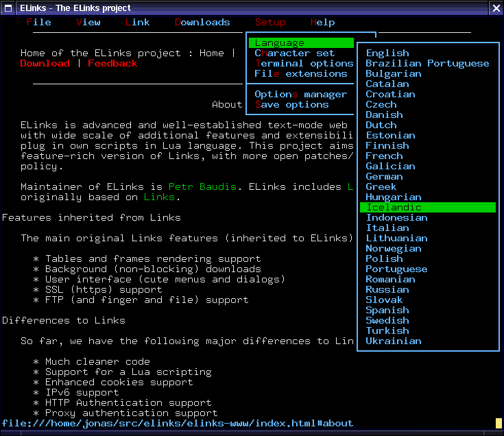Screen dimensions: 504x436
Task: Open the Link menu
Action: (138, 22)
